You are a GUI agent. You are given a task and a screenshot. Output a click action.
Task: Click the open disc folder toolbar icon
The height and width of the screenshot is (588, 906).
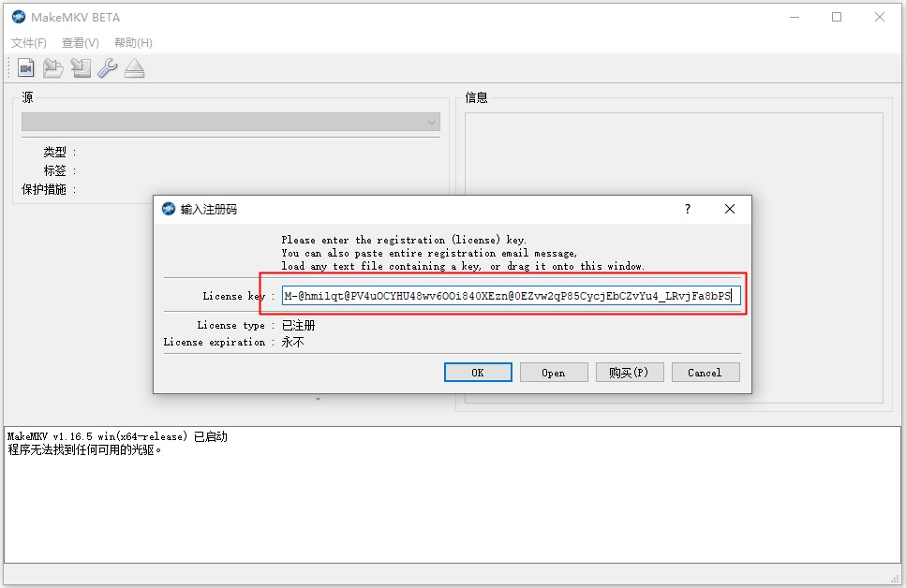(53, 68)
